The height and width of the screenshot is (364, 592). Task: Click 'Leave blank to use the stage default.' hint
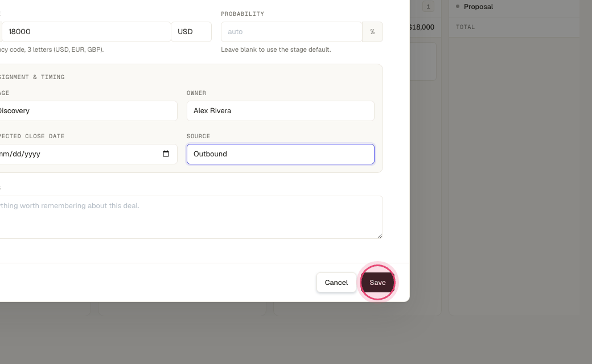pyautogui.click(x=276, y=50)
